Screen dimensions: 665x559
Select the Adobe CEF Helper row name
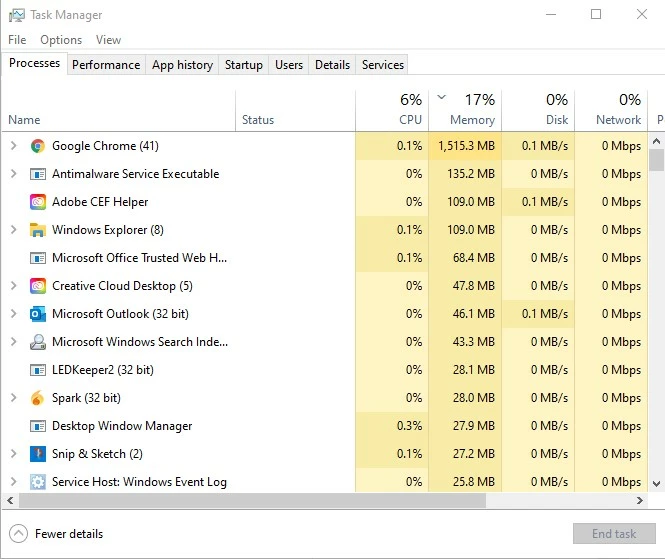tap(100, 202)
